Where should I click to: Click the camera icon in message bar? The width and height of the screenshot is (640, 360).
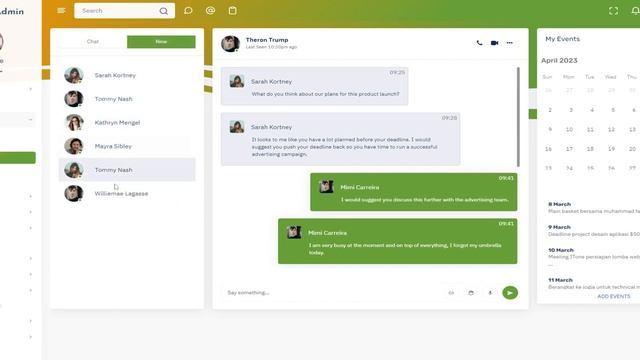click(471, 293)
